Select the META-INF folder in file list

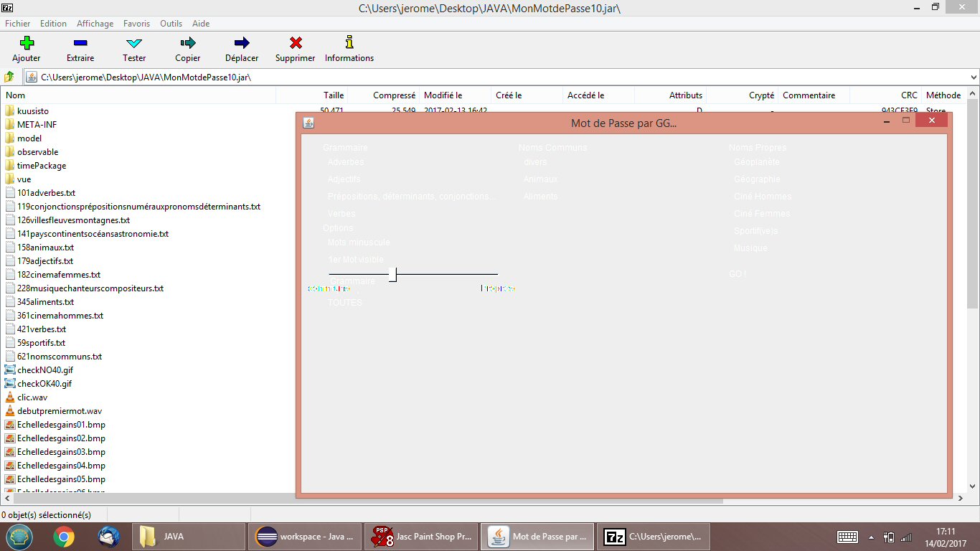(x=37, y=125)
